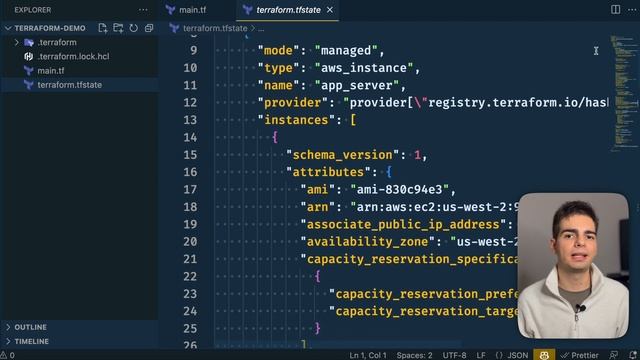Refresh the Explorer file tree
This screenshot has width=640, height=360.
(133, 28)
